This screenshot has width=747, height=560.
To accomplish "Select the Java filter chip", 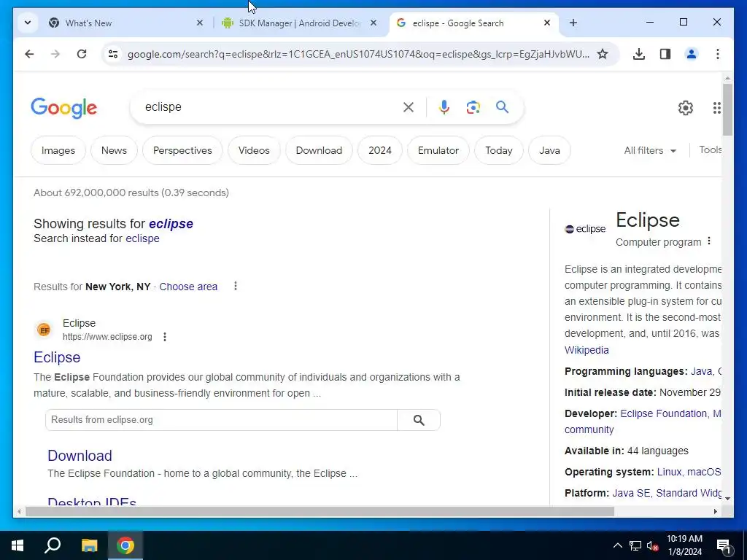I will pos(549,150).
